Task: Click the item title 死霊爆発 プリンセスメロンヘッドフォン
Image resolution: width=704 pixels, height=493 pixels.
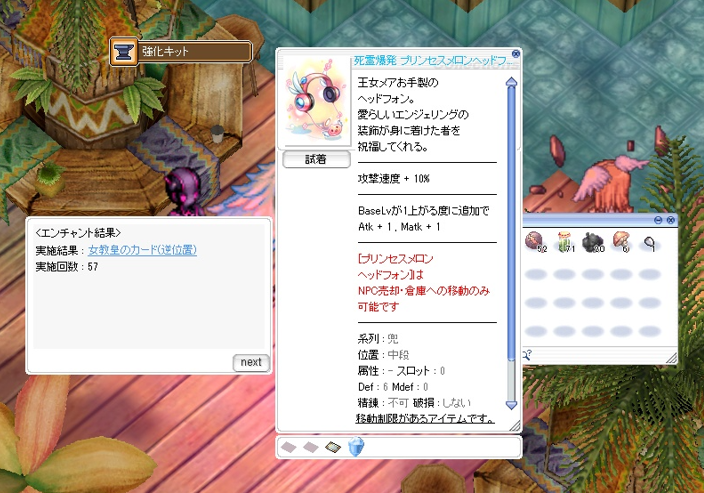Action: 433,61
